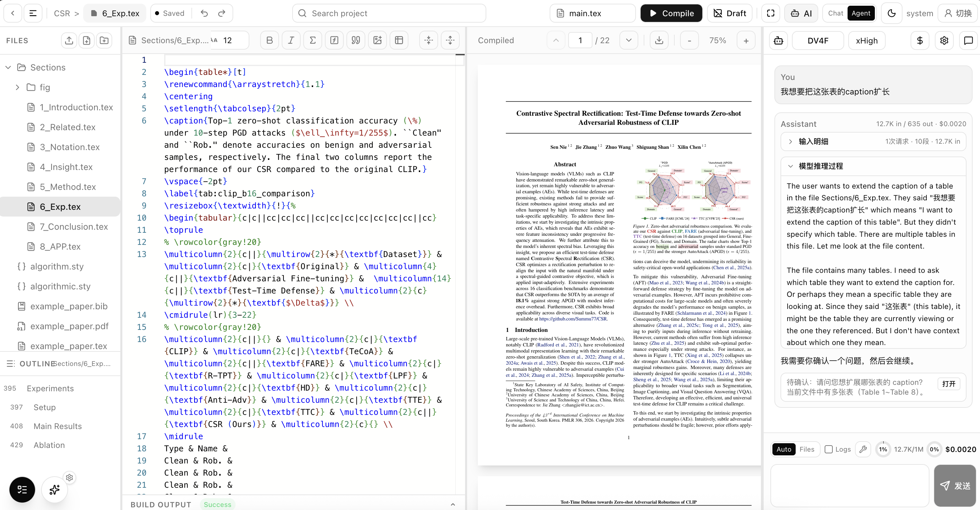Screen dimensions: 980x510
Task: Click the collapse-inward arrows icon
Action: (x=429, y=40)
